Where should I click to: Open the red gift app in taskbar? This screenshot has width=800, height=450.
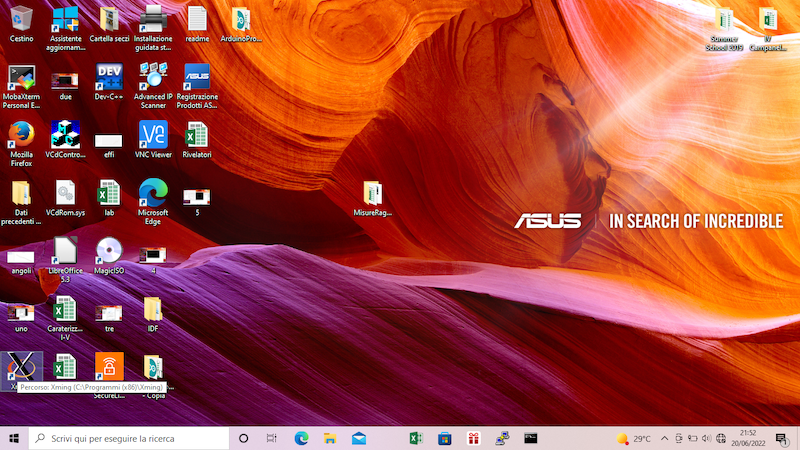pyautogui.click(x=473, y=438)
